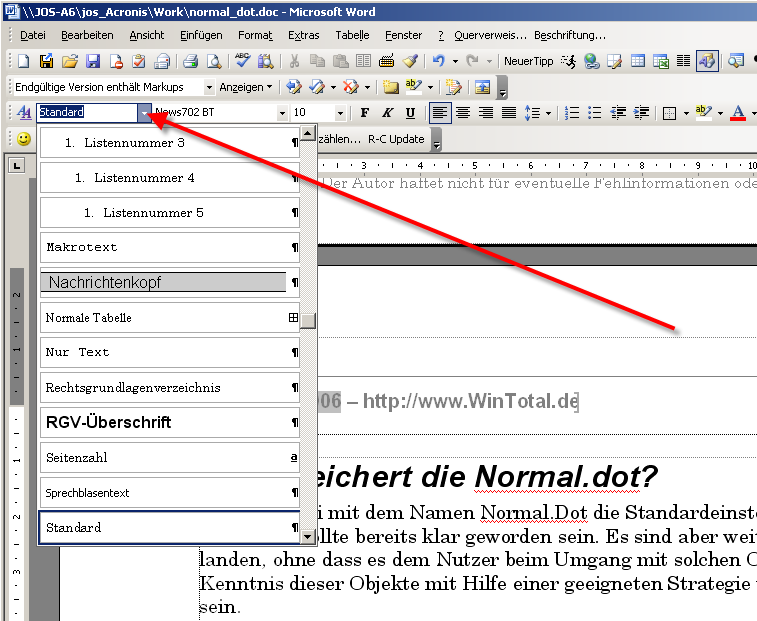Viewport: 757px width, 621px height.
Task: Select the 'RGV-Überschrift' style from list
Action: coord(108,422)
